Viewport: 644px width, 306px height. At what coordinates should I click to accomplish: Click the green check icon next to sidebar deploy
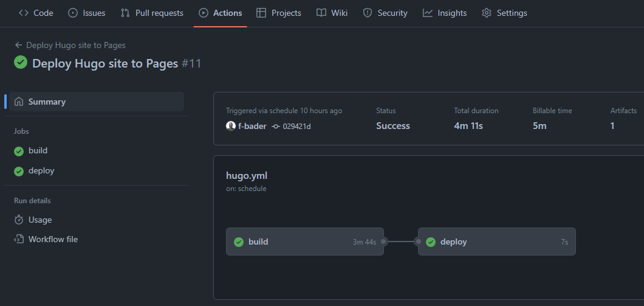coord(19,171)
